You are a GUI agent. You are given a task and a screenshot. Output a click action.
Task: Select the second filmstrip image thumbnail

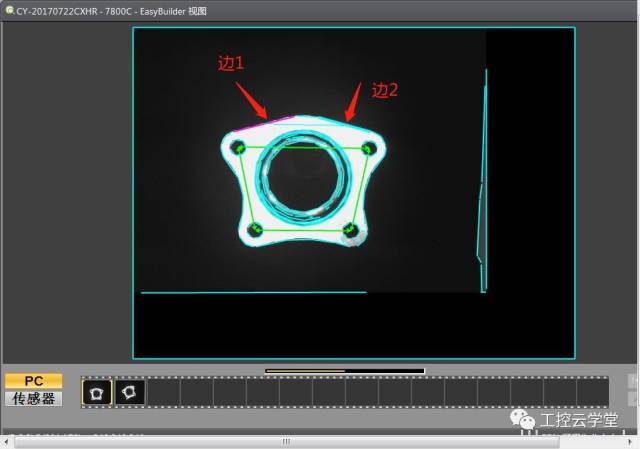coord(130,392)
